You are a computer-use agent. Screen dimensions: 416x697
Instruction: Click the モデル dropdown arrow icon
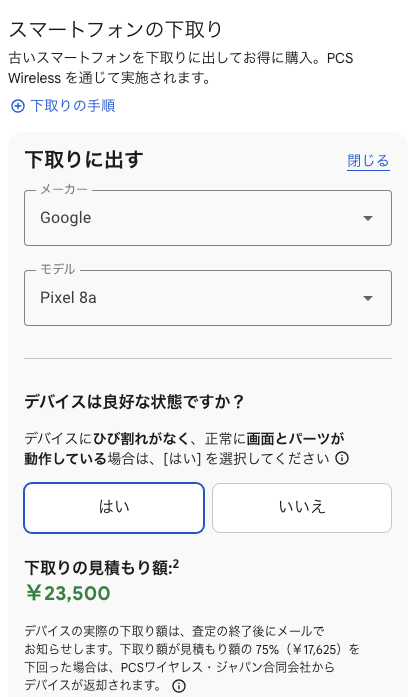click(x=368, y=298)
